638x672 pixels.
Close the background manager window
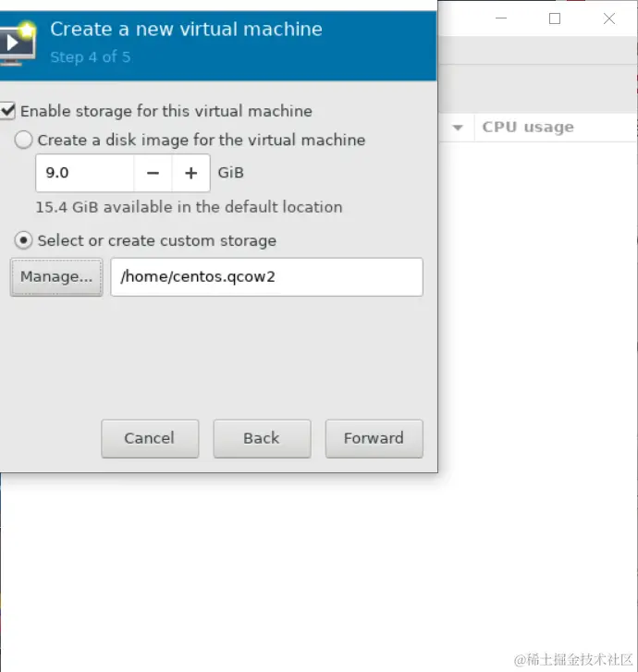tap(608, 18)
